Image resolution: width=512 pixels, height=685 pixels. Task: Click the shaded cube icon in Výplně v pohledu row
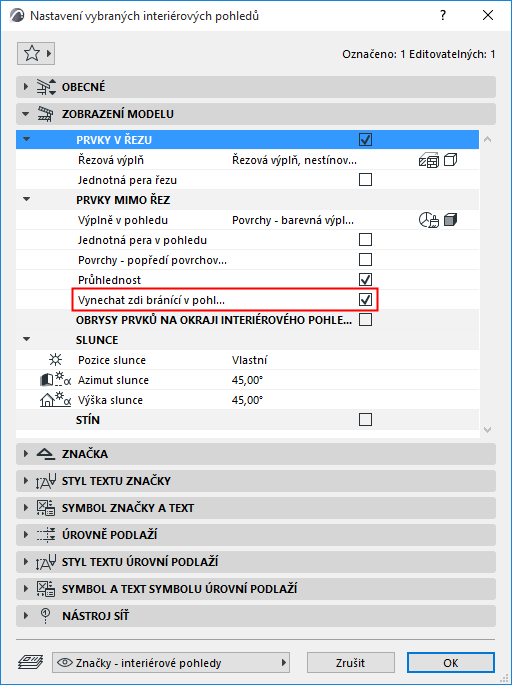pos(450,220)
